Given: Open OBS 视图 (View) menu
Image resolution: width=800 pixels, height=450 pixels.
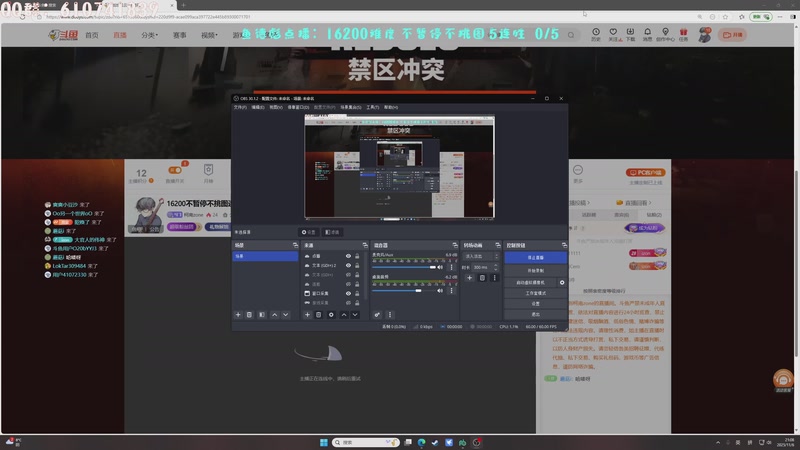Looking at the screenshot, I should point(276,107).
